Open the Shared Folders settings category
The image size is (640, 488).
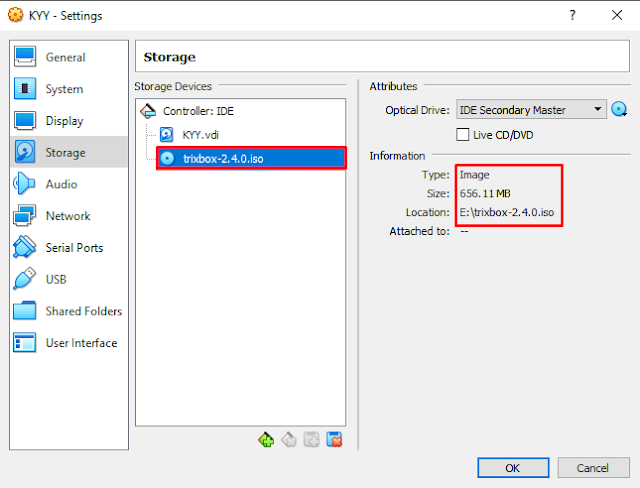69,311
